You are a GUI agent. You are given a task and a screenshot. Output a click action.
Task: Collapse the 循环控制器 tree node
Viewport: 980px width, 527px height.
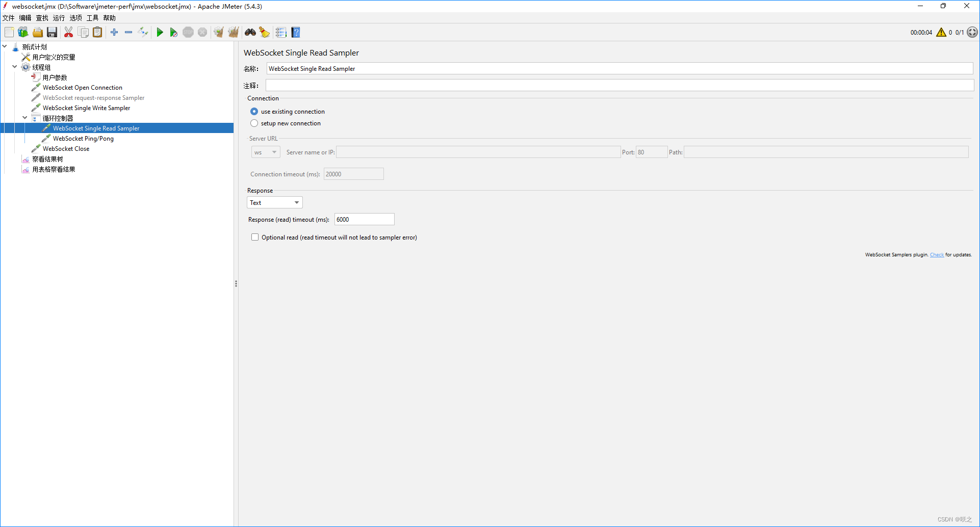click(x=24, y=117)
